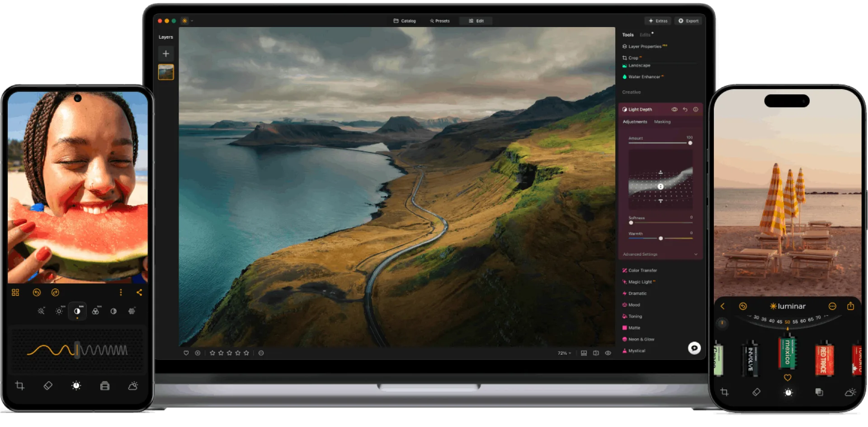Open three-dot more menu on Android phone

pos(121,293)
